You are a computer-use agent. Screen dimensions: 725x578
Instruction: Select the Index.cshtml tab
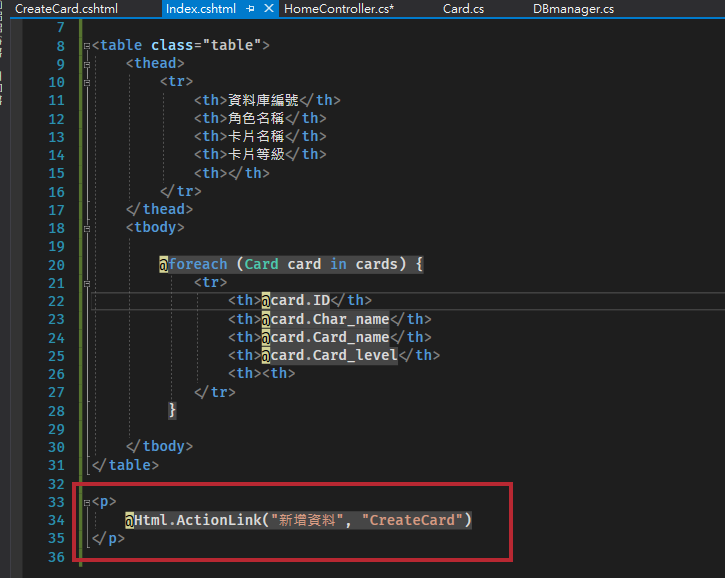201,9
